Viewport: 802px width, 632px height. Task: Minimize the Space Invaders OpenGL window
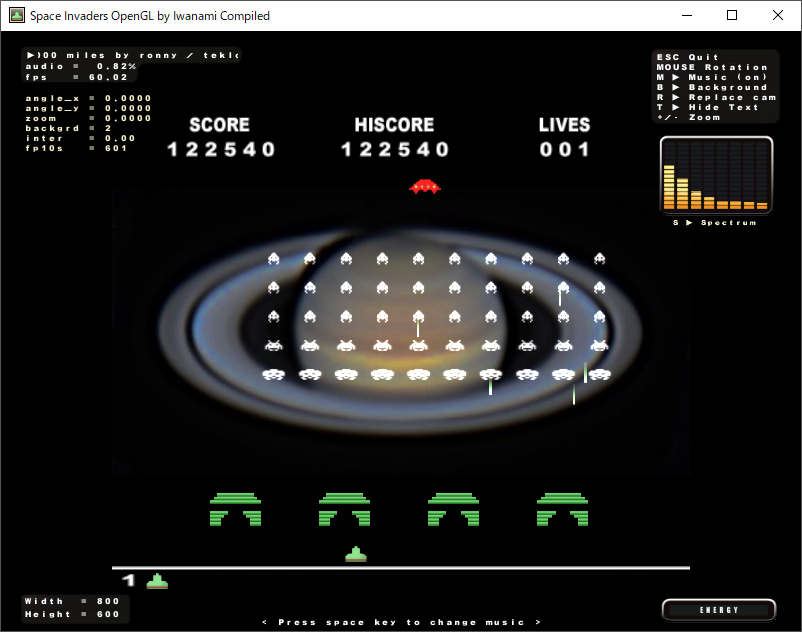pyautogui.click(x=687, y=15)
